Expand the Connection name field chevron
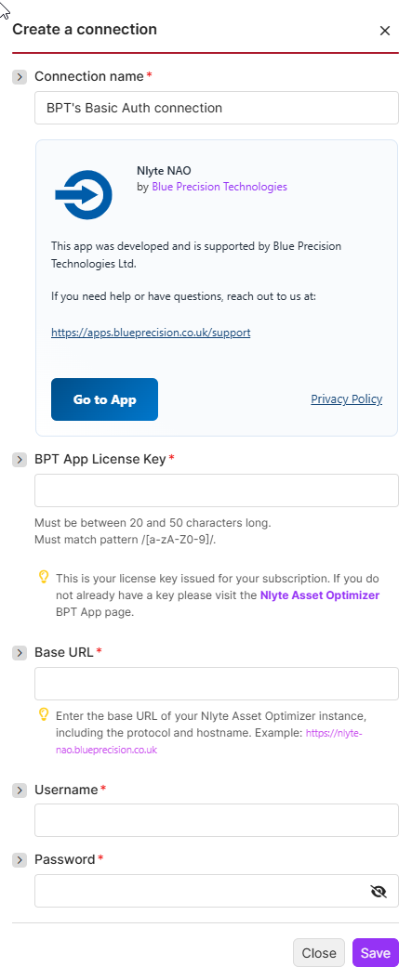The height and width of the screenshot is (980, 412). pyautogui.click(x=20, y=77)
